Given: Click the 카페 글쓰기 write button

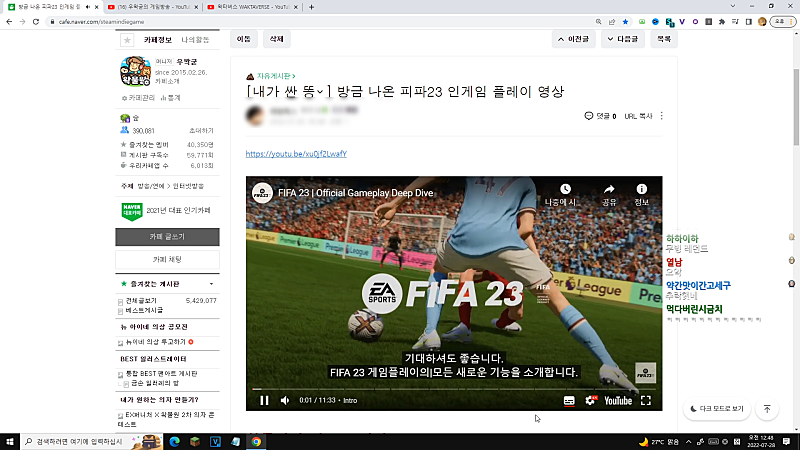Looking at the screenshot, I should point(167,237).
